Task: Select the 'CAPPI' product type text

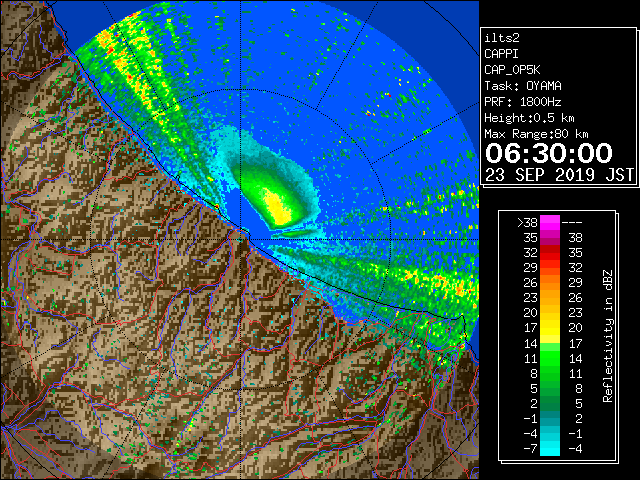Action: click(501, 54)
